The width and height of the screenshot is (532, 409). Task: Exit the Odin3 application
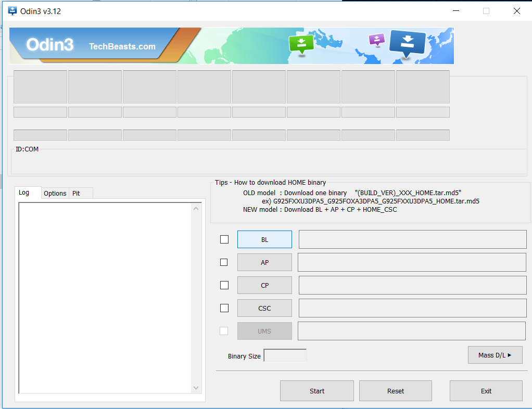486,391
